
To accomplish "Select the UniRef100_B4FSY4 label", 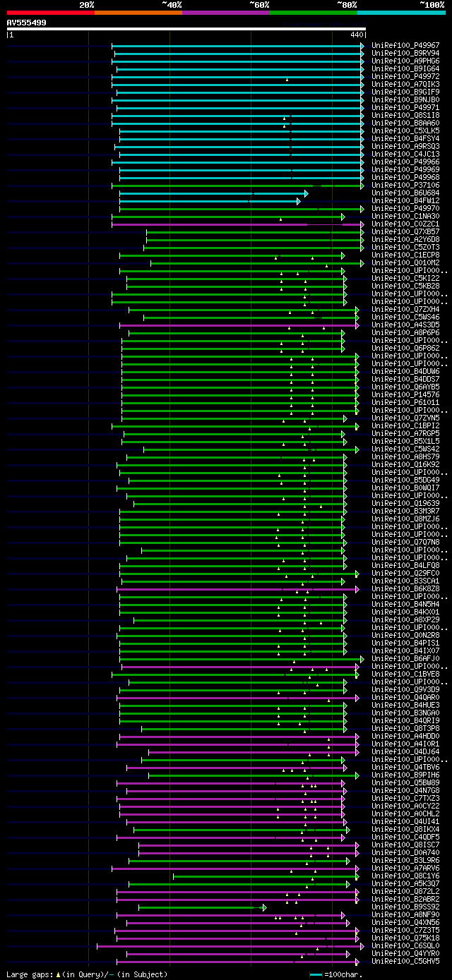I will click(405, 138).
